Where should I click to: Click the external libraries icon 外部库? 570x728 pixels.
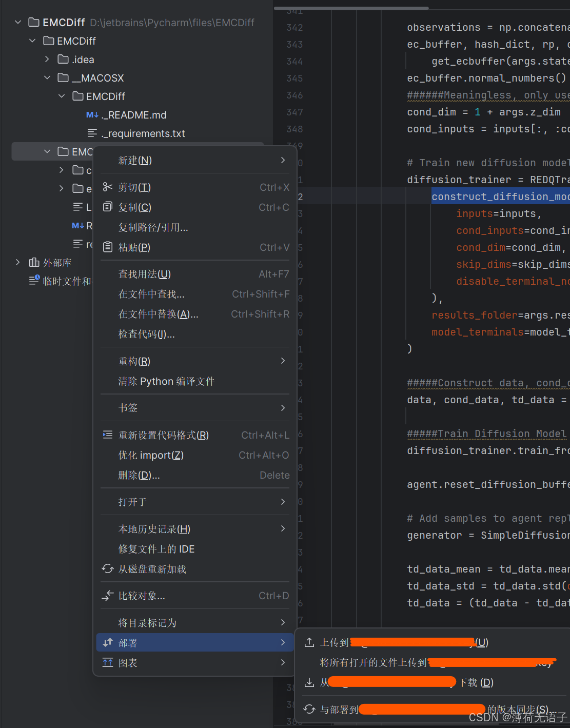click(34, 263)
